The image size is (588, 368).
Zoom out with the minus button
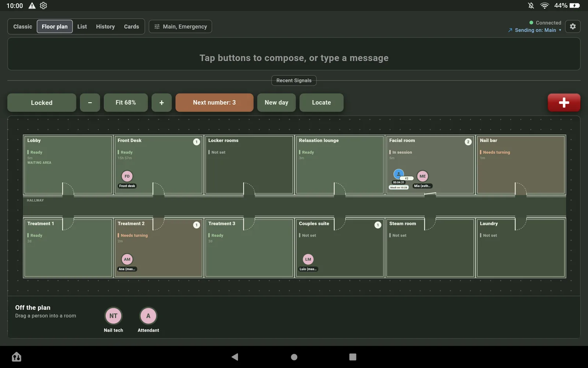point(90,103)
